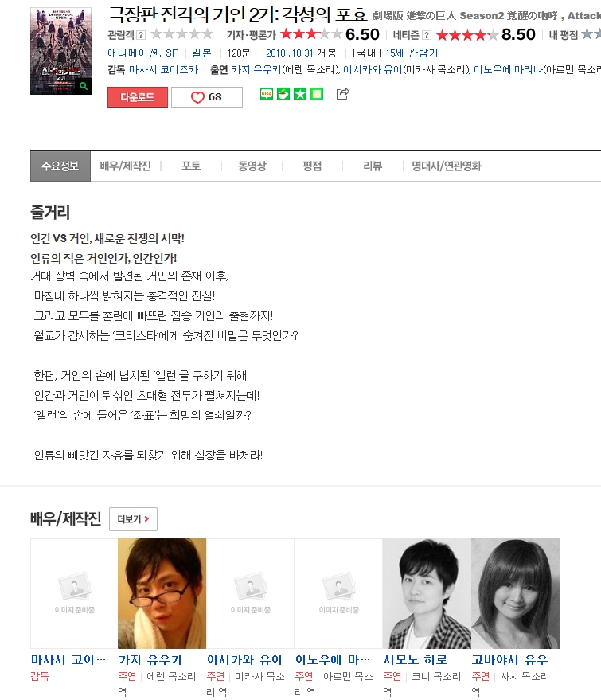Expand cast list with 더보기 button
The width and height of the screenshot is (601, 700).
pyautogui.click(x=133, y=518)
